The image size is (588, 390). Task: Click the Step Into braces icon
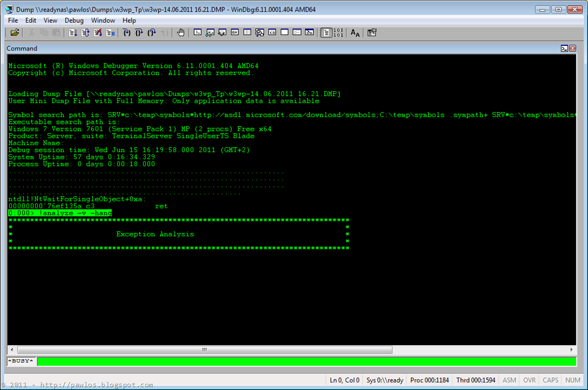pyautogui.click(x=127, y=33)
